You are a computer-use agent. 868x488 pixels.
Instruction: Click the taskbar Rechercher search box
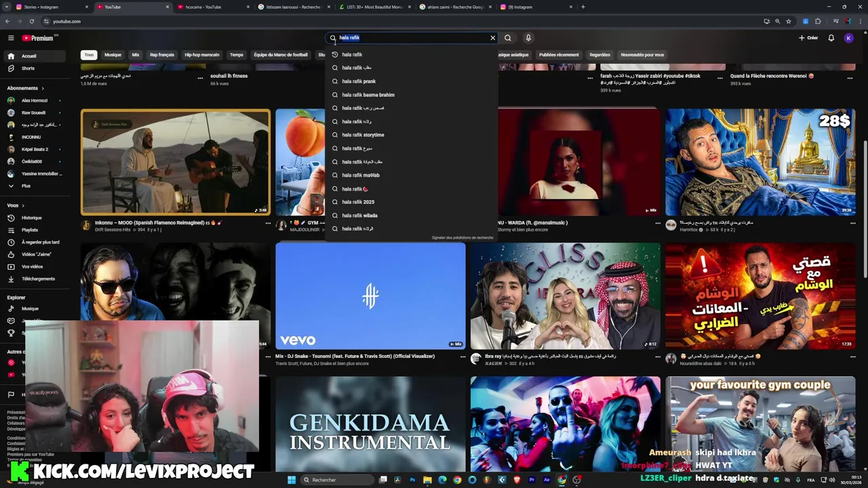[x=337, y=480]
